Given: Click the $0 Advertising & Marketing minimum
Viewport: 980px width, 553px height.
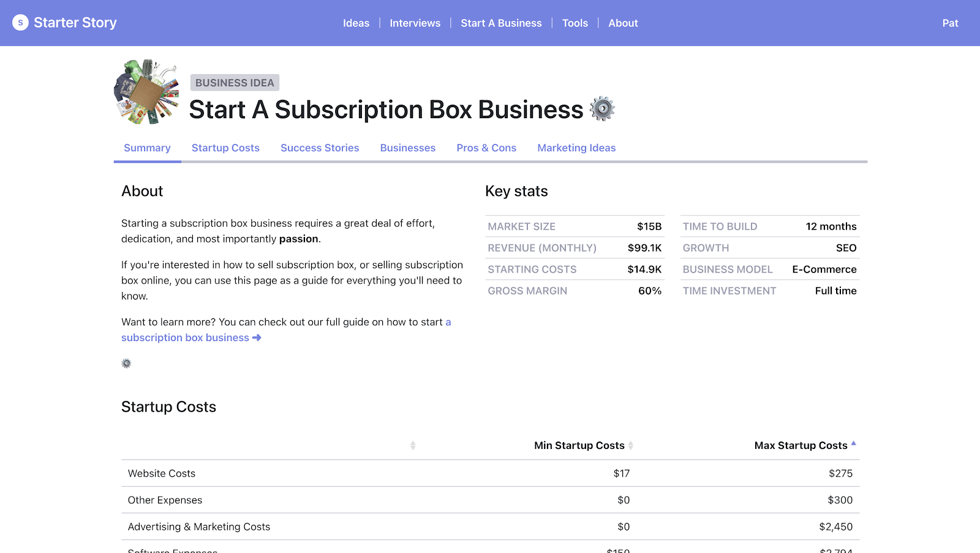Looking at the screenshot, I should (x=624, y=526).
